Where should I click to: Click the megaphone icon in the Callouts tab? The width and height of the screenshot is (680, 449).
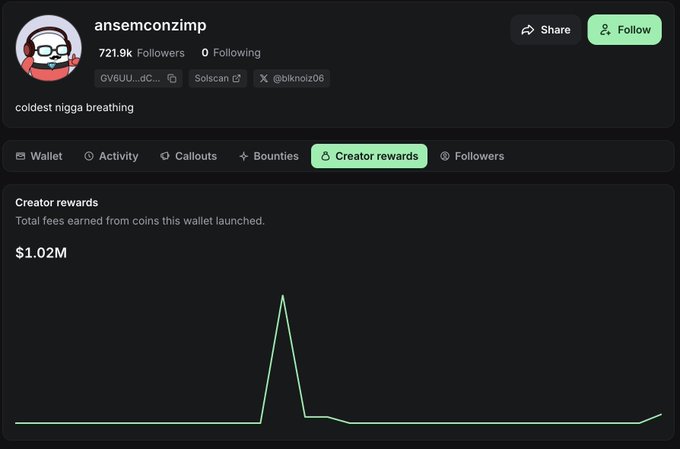coord(165,156)
